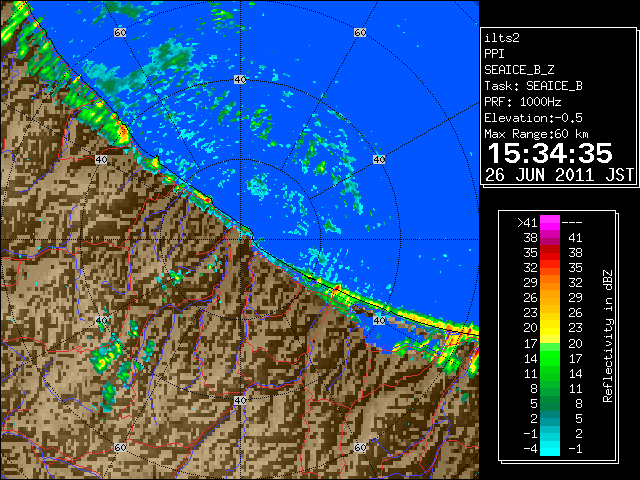
Task: Click the 60 km ring label in southwest land
Action: tap(120, 448)
